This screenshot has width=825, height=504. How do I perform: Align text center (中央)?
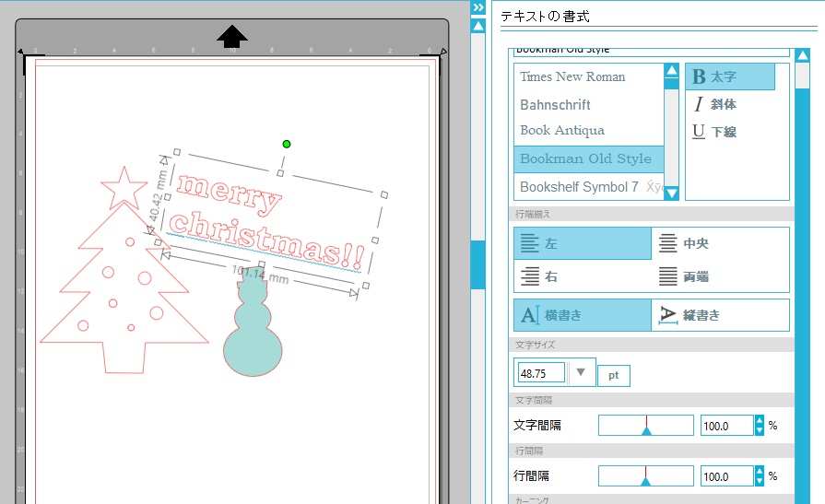coord(720,244)
